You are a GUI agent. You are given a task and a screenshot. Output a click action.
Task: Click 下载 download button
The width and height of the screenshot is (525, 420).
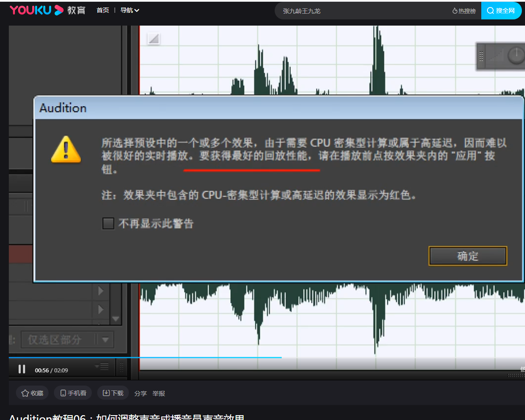pyautogui.click(x=113, y=393)
